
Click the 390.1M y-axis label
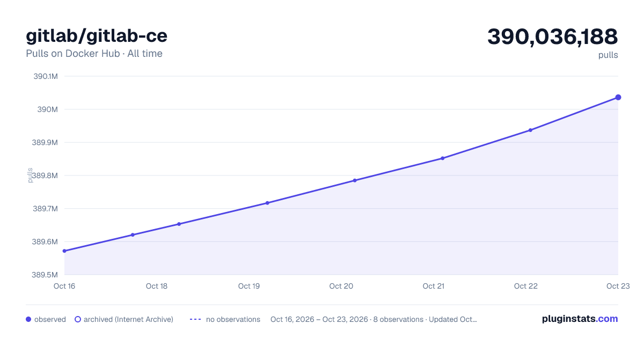[x=46, y=76]
